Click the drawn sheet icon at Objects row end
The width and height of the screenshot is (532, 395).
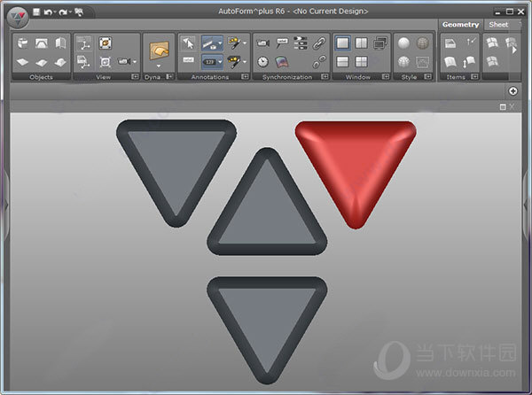click(x=60, y=62)
